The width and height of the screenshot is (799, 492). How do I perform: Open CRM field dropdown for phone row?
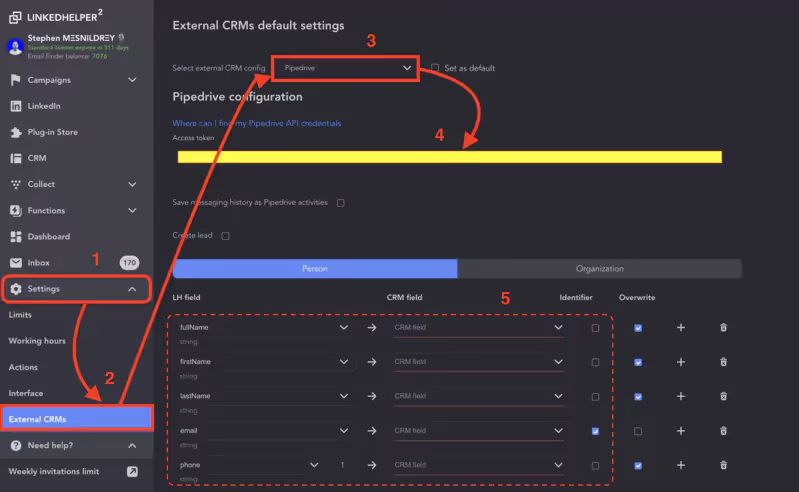click(x=478, y=465)
